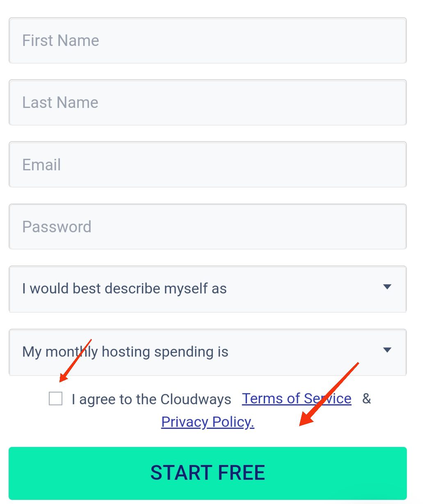Click the 'START FREE' text on the green button
The width and height of the screenshot is (429, 504).
[208, 473]
